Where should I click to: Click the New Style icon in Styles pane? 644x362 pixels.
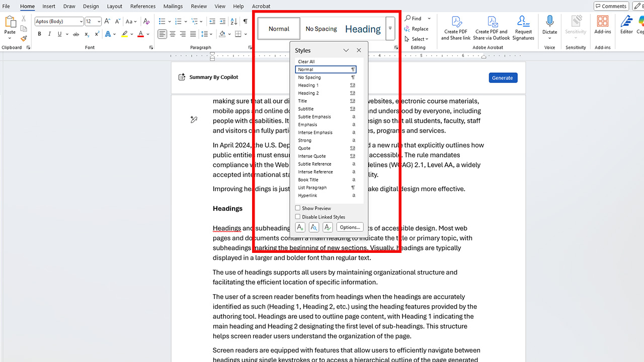click(300, 227)
